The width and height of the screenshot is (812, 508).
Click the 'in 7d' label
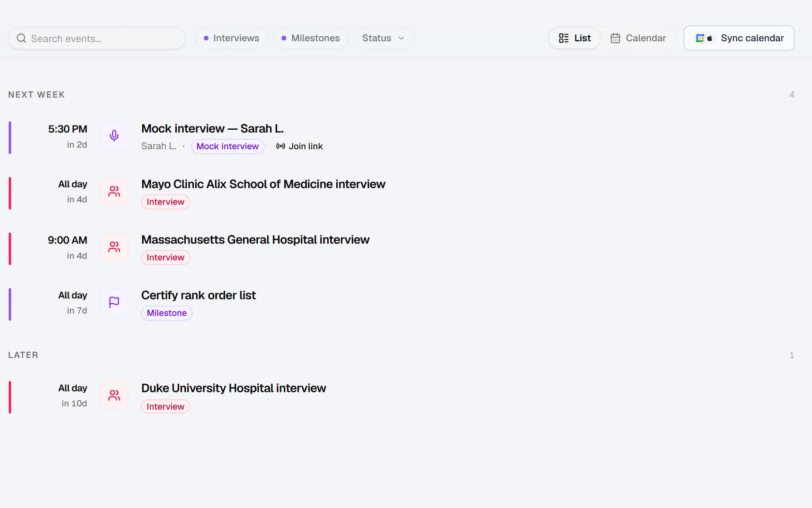pos(77,311)
